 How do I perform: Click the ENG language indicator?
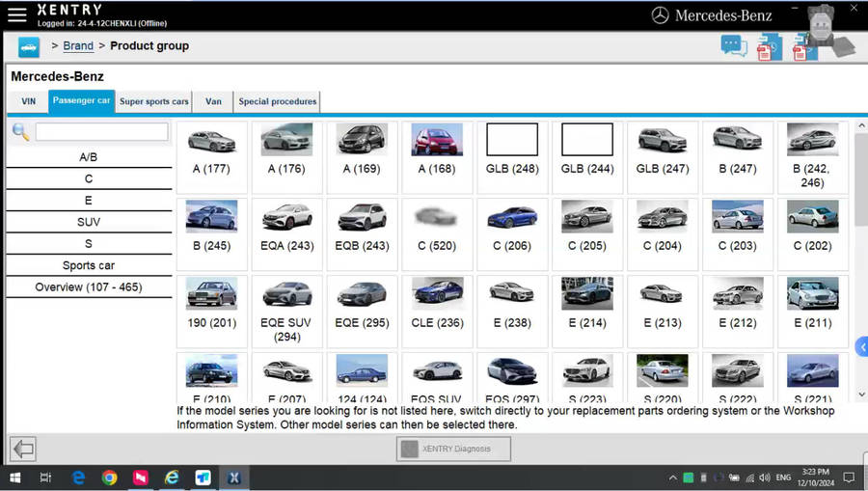783,477
